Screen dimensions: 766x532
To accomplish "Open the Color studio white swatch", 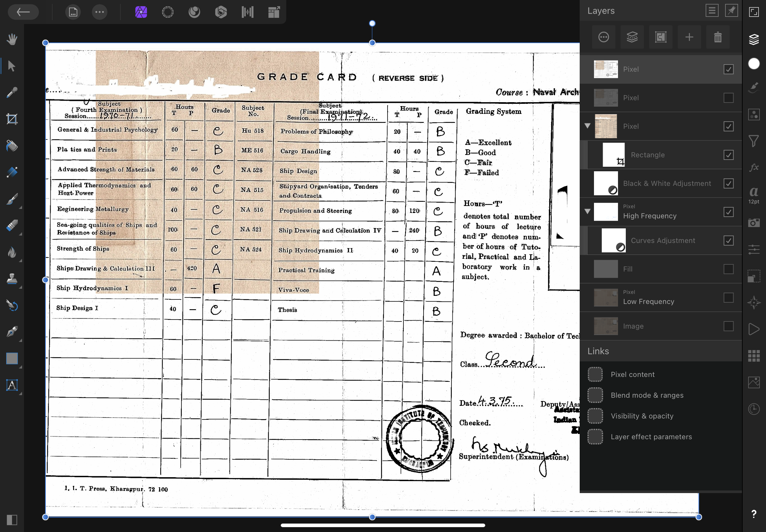I will [x=754, y=64].
